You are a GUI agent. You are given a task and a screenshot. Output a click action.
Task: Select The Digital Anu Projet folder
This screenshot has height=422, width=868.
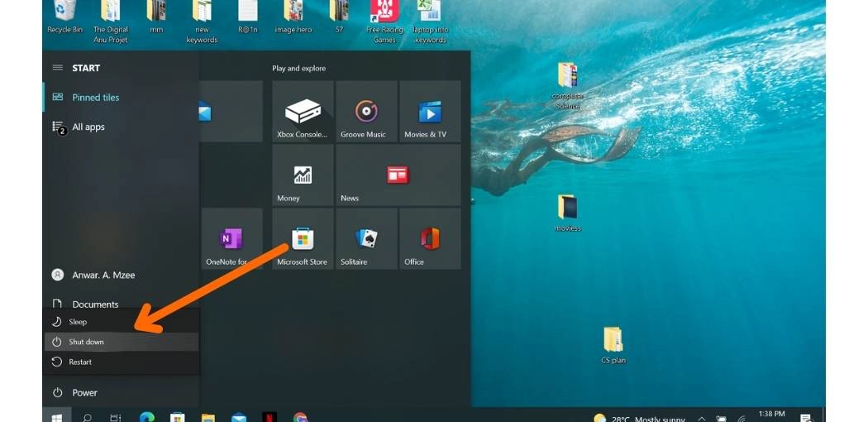point(111,22)
